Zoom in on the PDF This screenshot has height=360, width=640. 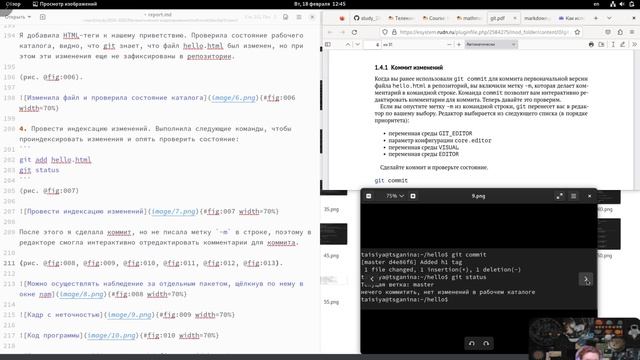(x=459, y=44)
